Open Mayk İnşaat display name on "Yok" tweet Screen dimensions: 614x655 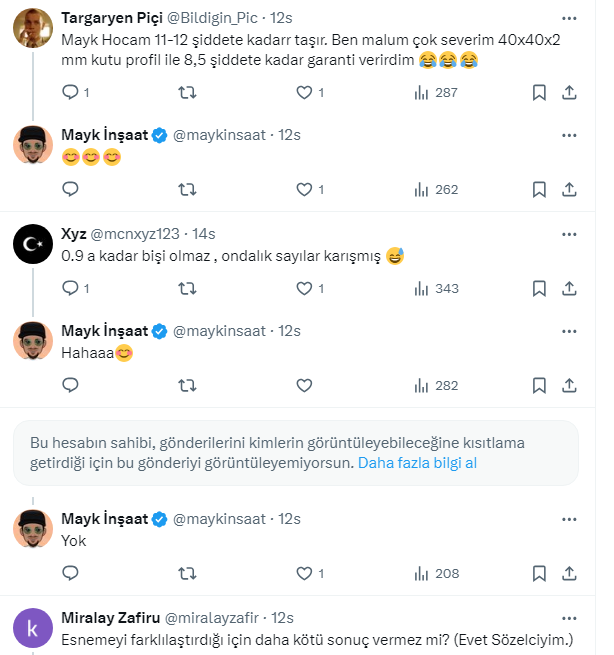pos(104,518)
